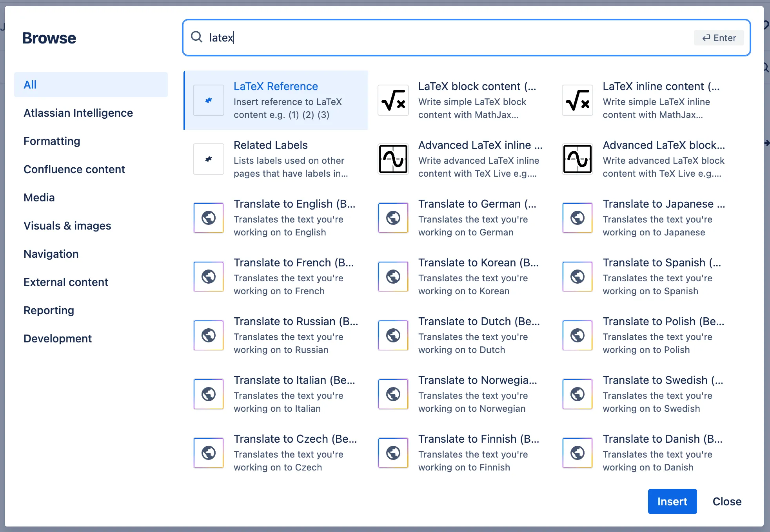
Task: Click the Translate to Finnish globe icon
Action: (393, 453)
